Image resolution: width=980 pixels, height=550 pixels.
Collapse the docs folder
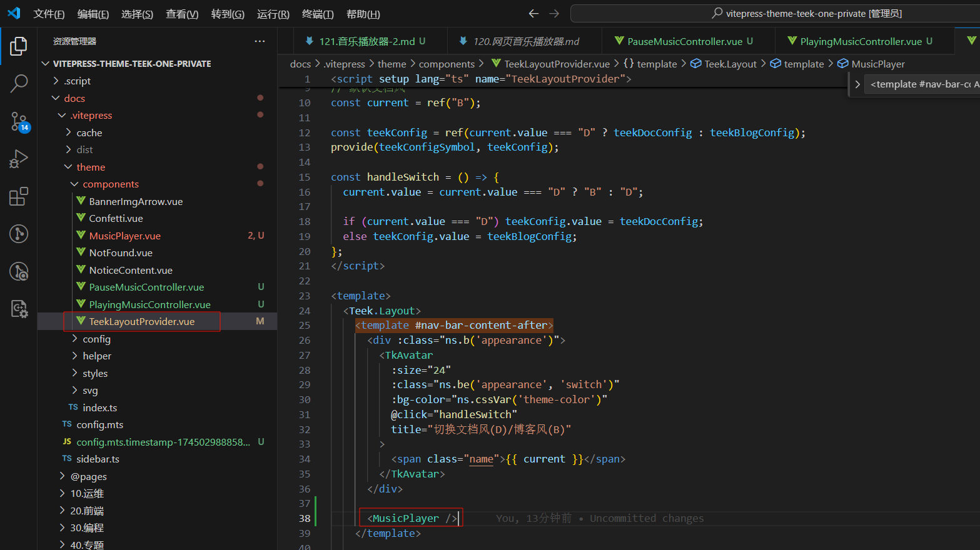click(x=56, y=98)
